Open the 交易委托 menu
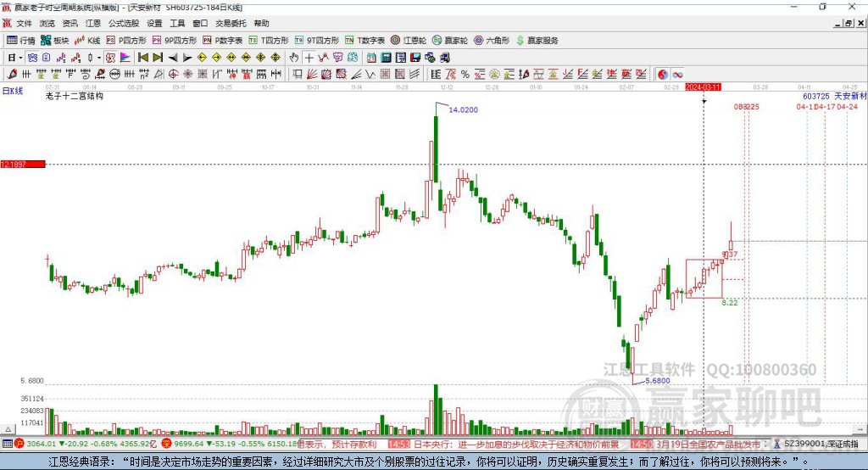 click(231, 23)
